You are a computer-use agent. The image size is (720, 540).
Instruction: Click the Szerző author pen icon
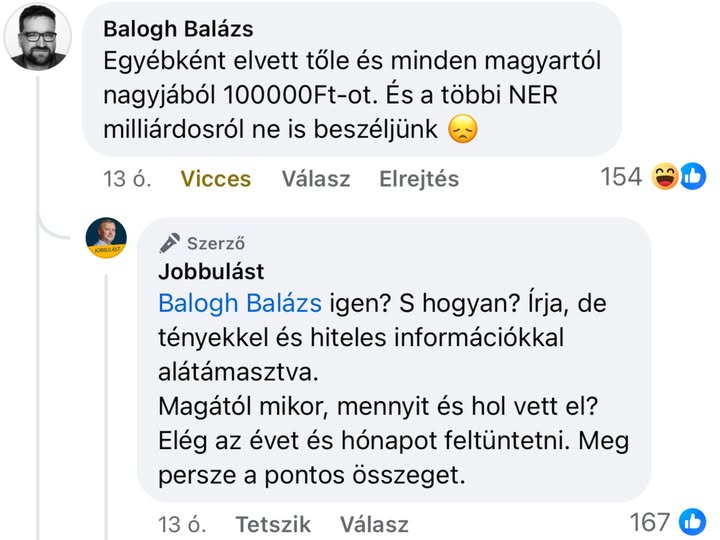click(x=170, y=242)
